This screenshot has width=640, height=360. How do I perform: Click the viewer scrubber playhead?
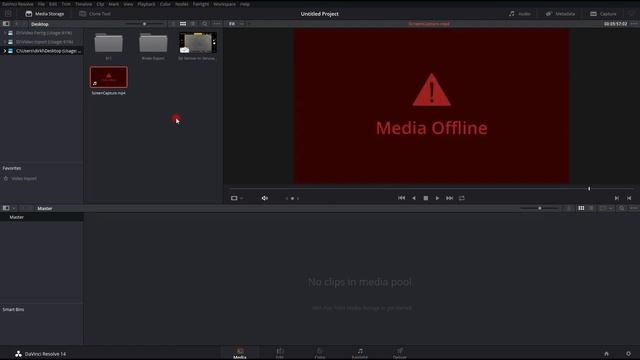coord(589,189)
